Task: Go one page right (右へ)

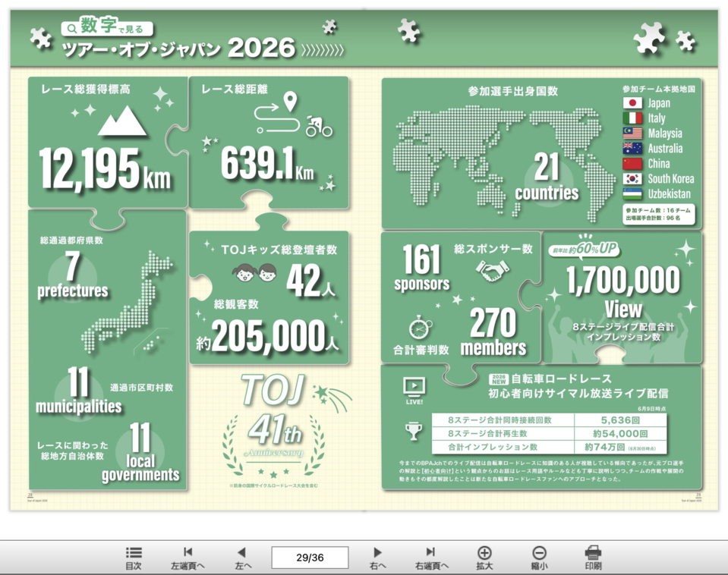Action: pyautogui.click(x=377, y=558)
